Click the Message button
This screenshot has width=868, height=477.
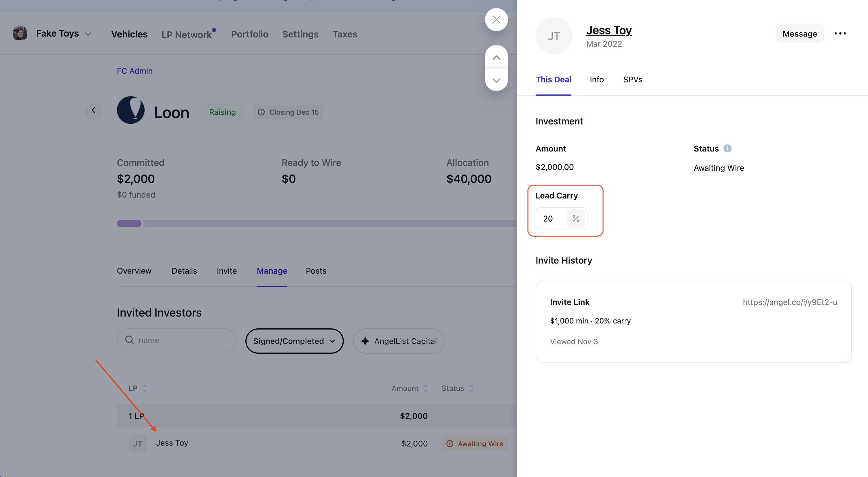click(x=799, y=33)
